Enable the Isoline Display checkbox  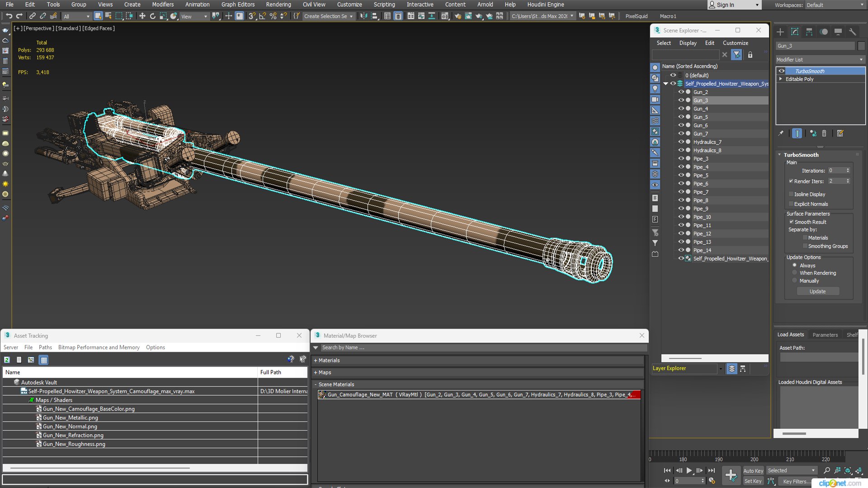791,194
